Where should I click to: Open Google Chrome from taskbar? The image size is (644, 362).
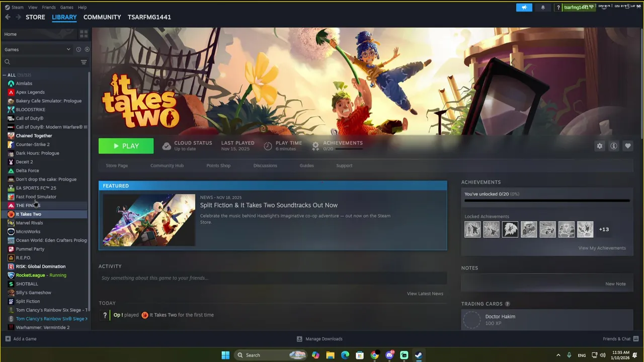[374, 355]
